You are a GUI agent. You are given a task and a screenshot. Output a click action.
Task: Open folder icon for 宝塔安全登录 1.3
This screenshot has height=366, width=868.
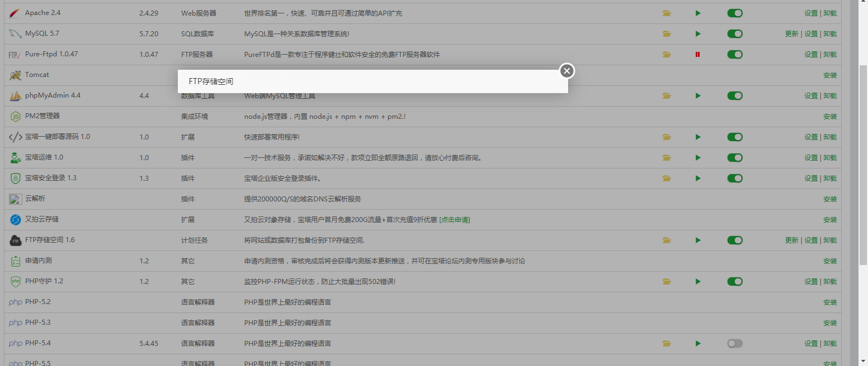point(667,179)
